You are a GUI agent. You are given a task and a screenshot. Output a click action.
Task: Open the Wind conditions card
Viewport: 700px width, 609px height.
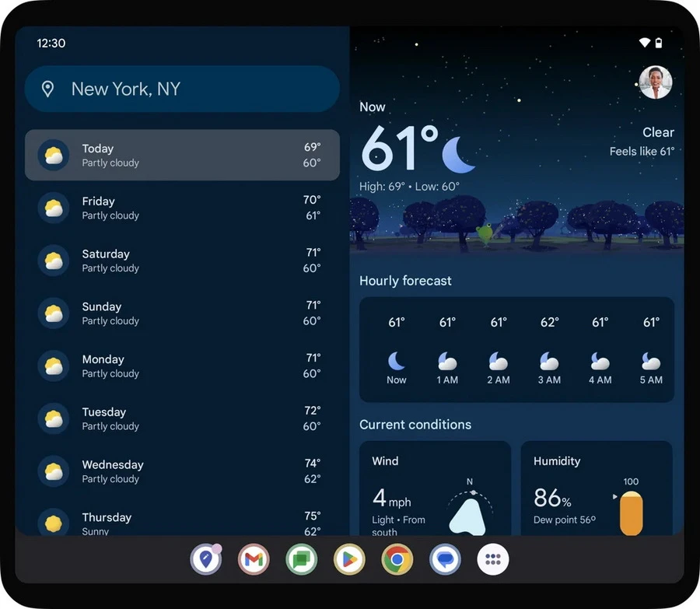[434, 490]
